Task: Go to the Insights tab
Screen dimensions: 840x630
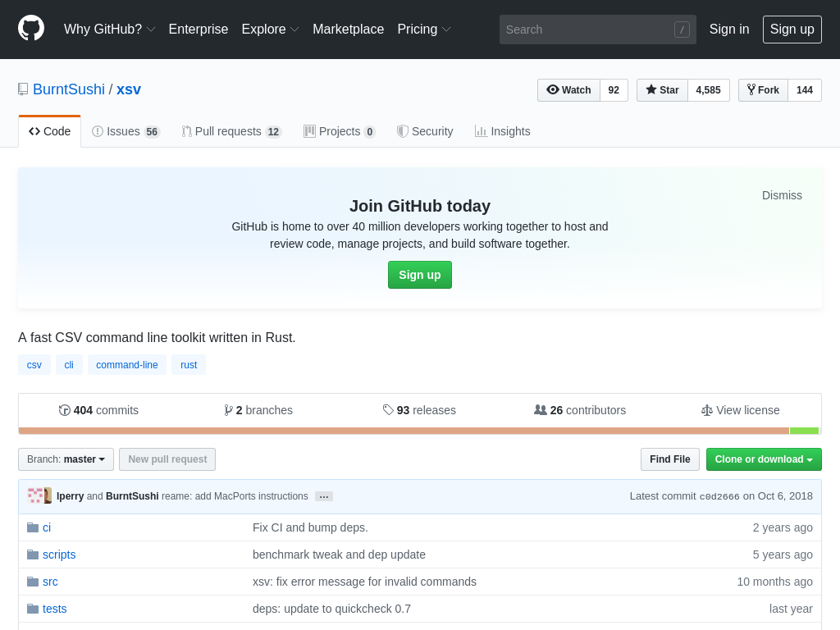Action: pyautogui.click(x=502, y=131)
